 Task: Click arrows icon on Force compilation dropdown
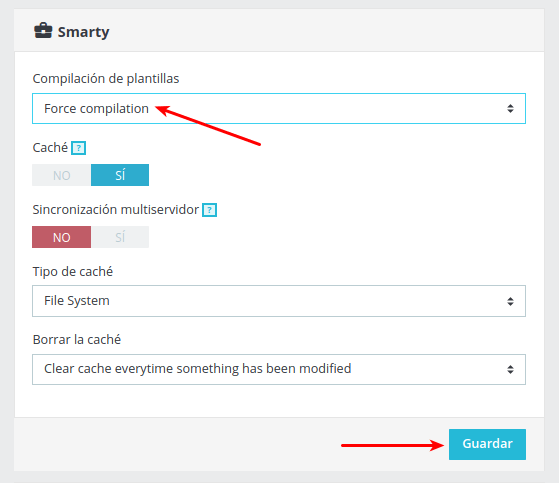(511, 109)
